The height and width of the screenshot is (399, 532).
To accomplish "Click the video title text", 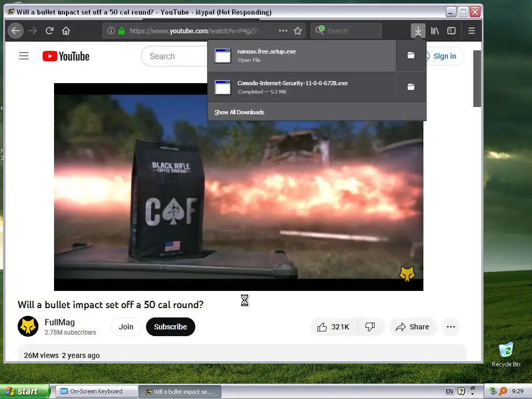I will point(111,304).
